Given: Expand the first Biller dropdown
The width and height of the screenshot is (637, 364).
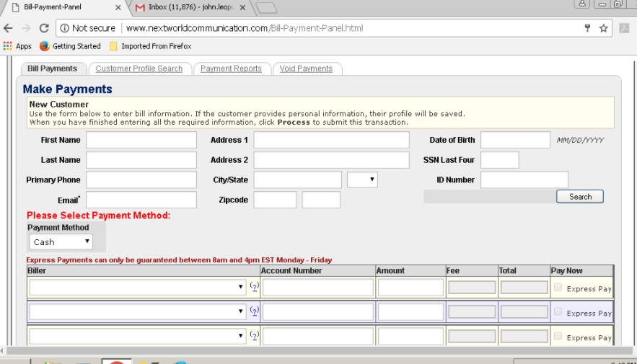Looking at the screenshot, I should 137,288.
